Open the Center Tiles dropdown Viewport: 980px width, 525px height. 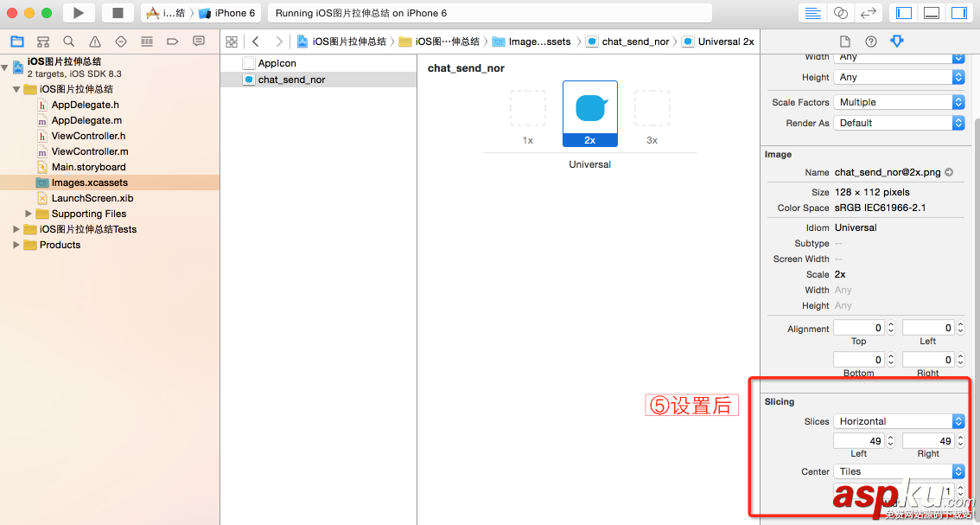click(x=899, y=471)
